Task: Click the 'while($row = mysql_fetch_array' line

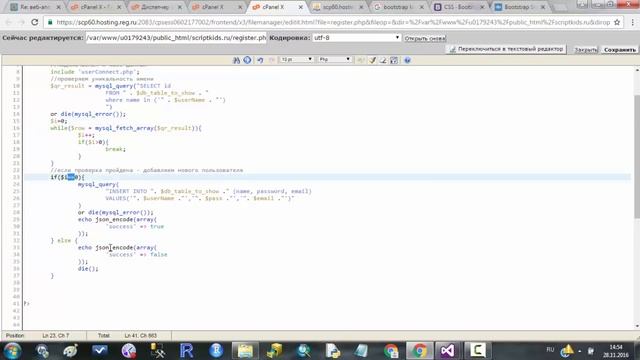Action: coord(126,128)
